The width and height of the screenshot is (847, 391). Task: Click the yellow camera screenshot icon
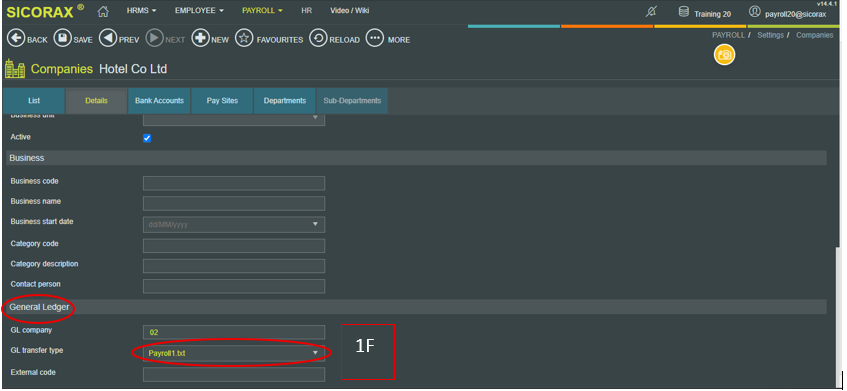(x=724, y=55)
